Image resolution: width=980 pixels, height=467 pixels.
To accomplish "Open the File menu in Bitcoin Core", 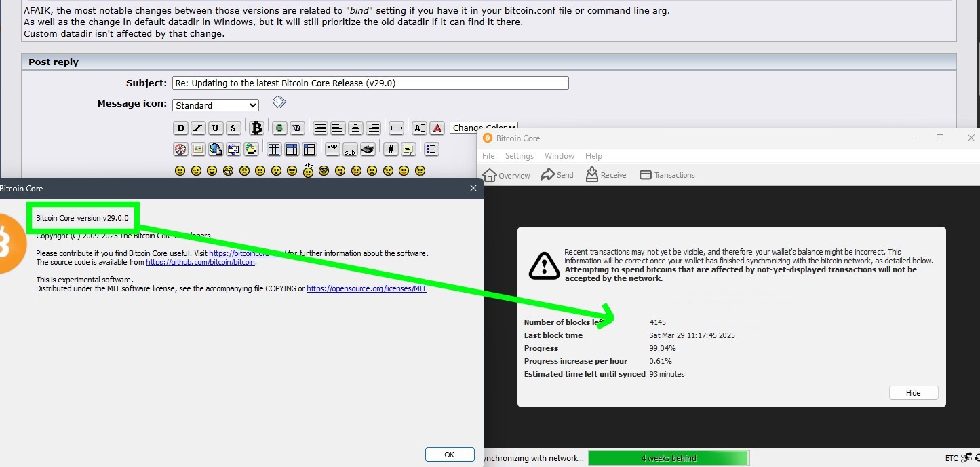I will tap(488, 156).
